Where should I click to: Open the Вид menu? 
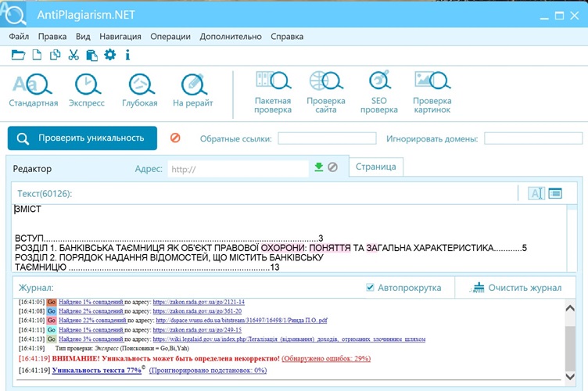83,37
